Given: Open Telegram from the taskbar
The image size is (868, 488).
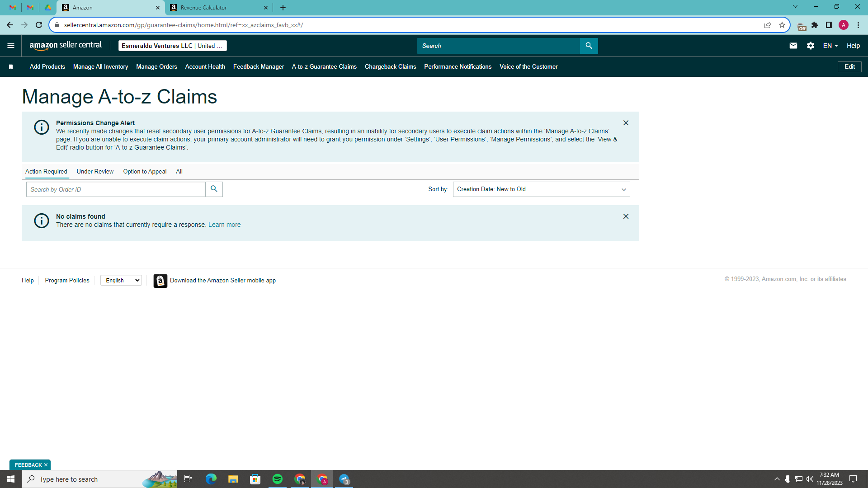Looking at the screenshot, I should coord(344,479).
